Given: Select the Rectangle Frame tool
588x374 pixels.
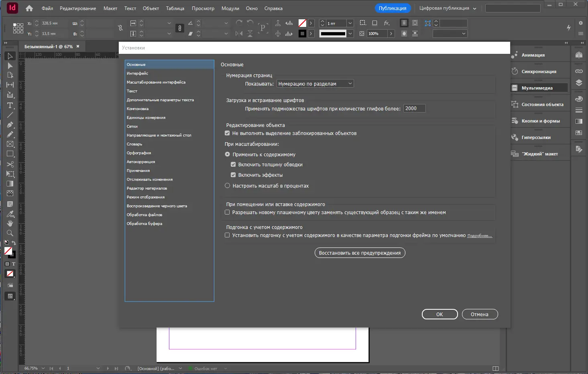Looking at the screenshot, I should (x=10, y=144).
